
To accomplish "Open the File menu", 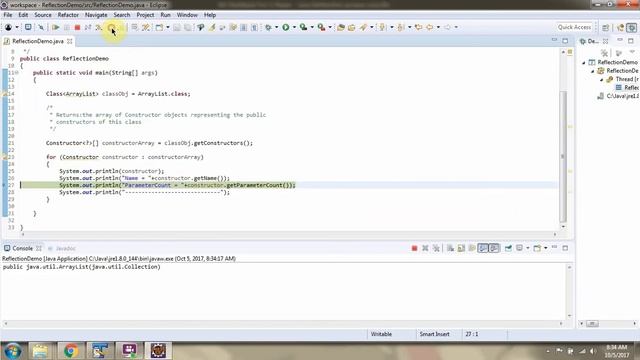I will tap(8, 15).
